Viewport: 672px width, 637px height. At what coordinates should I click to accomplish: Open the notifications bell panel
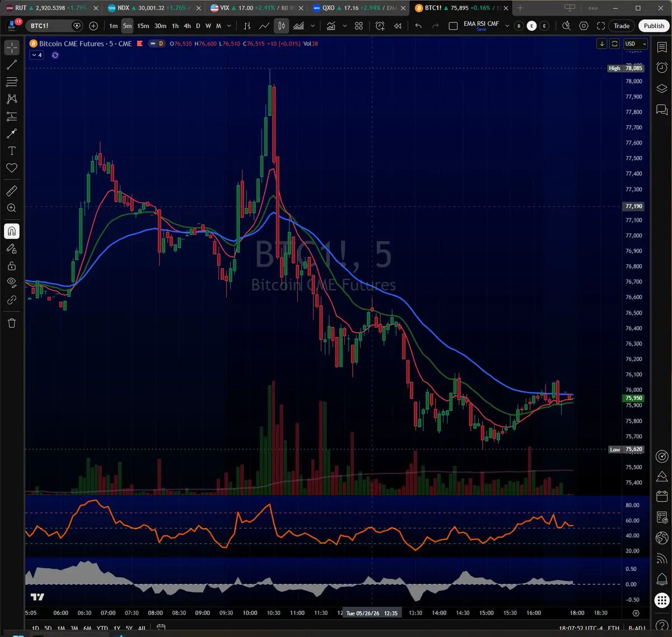(661, 579)
